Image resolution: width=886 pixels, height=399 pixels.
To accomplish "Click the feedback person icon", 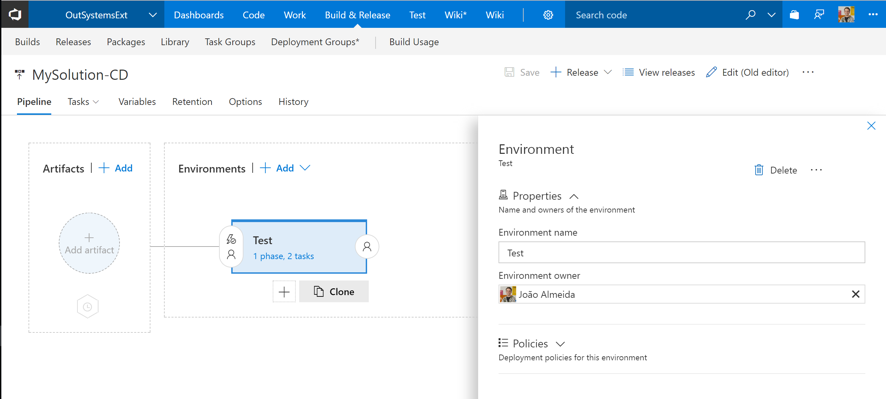I will [819, 15].
